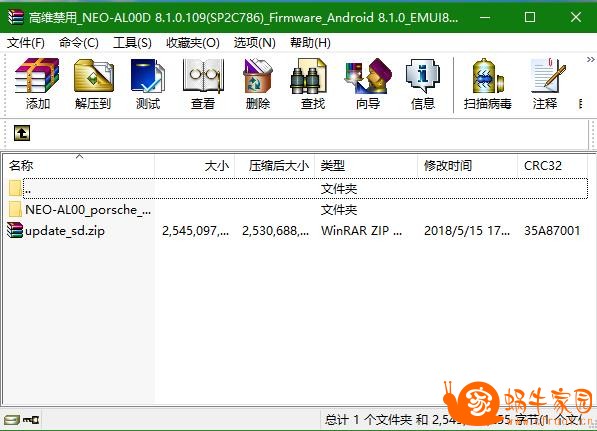Open the 选项(N) menu

click(255, 43)
